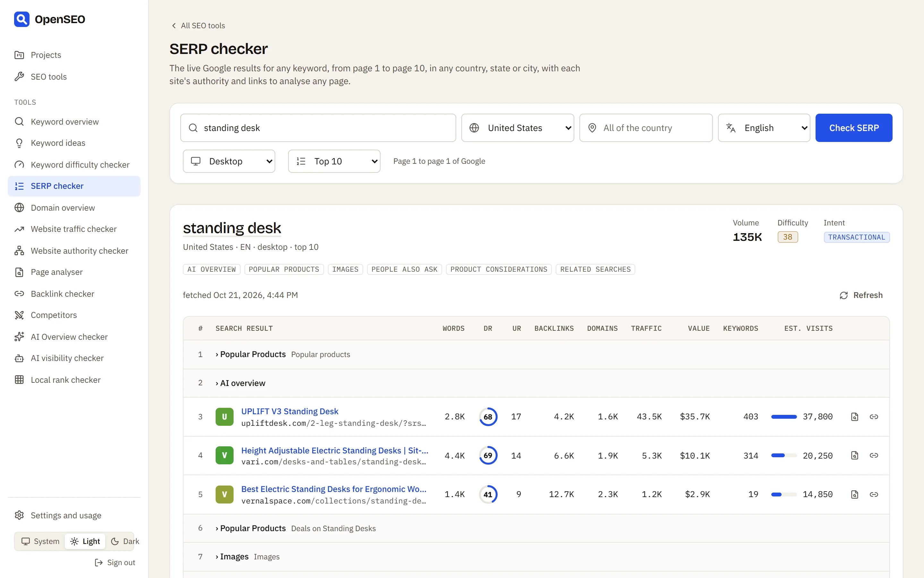Open AI Overview checker in sidebar
The width and height of the screenshot is (924, 578).
point(74,337)
